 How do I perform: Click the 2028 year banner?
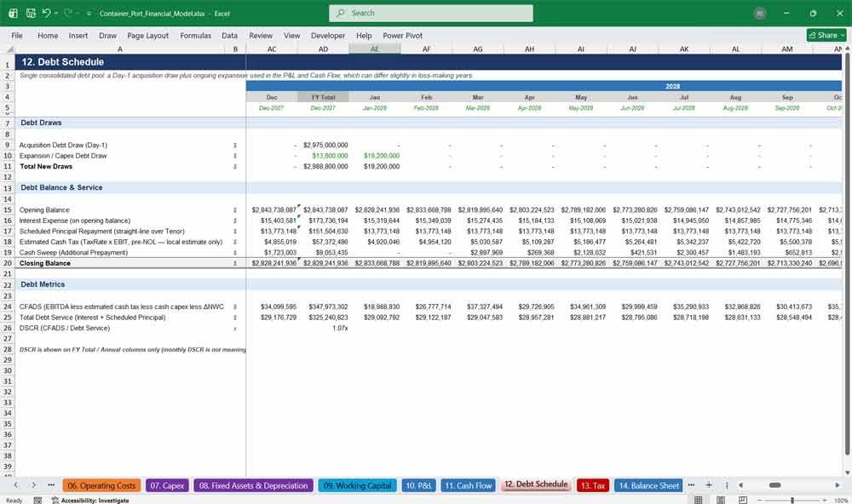(x=672, y=86)
